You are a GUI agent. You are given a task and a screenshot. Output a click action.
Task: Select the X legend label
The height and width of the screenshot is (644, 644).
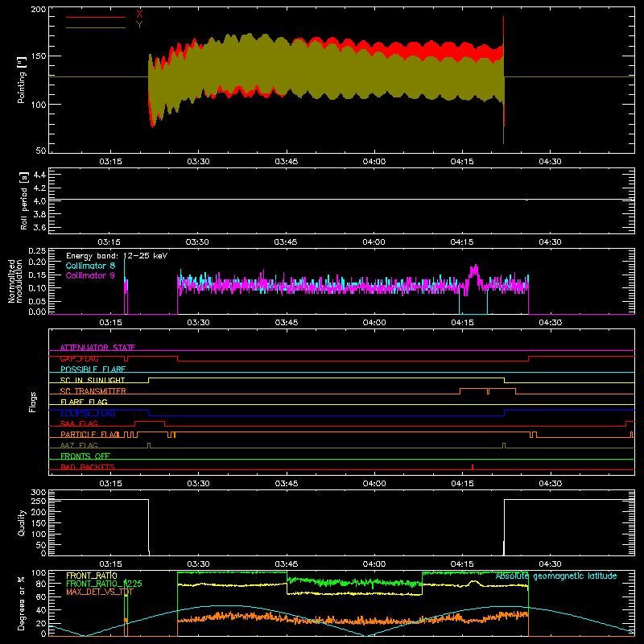tap(139, 14)
